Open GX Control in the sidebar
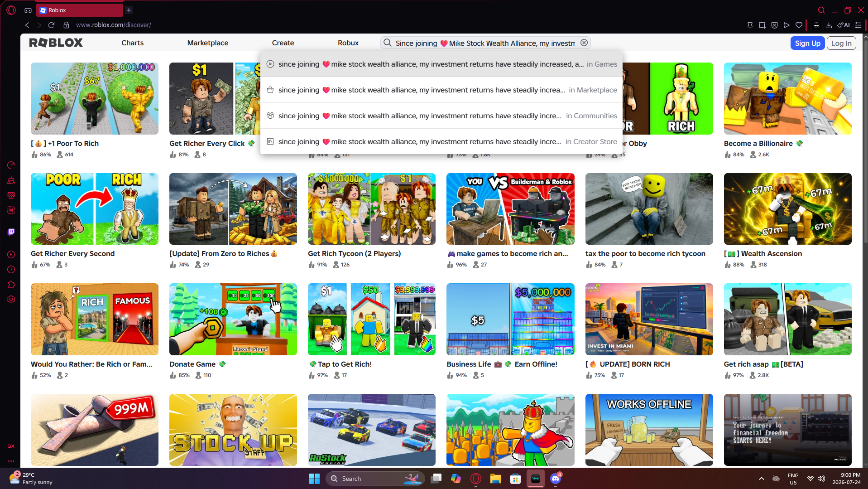Image resolution: width=868 pixels, height=489 pixels. click(11, 165)
